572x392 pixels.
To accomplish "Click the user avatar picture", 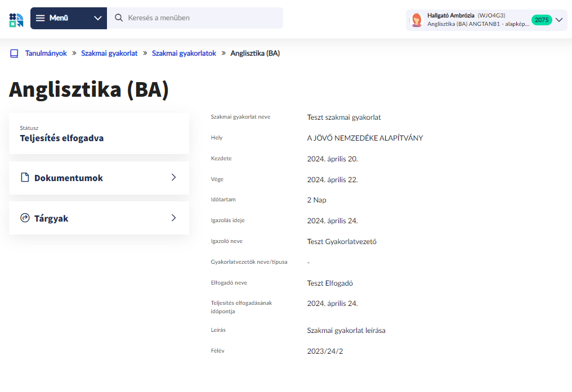I will [x=417, y=20].
